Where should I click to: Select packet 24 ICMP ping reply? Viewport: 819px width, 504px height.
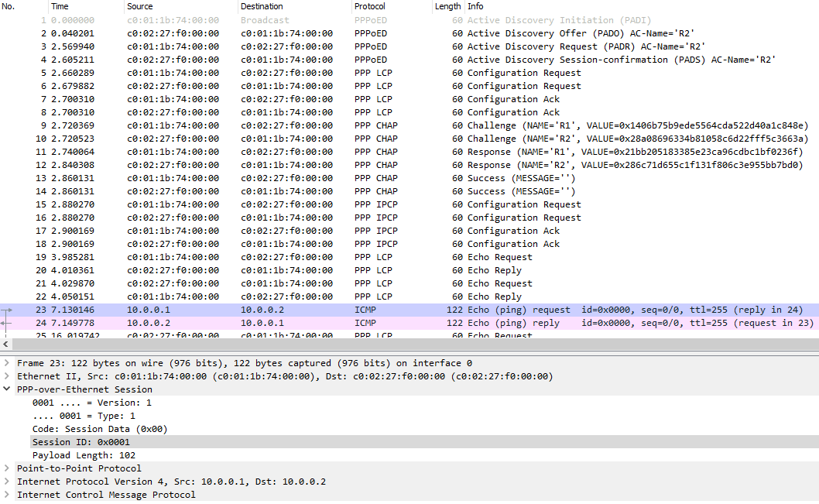(x=409, y=323)
